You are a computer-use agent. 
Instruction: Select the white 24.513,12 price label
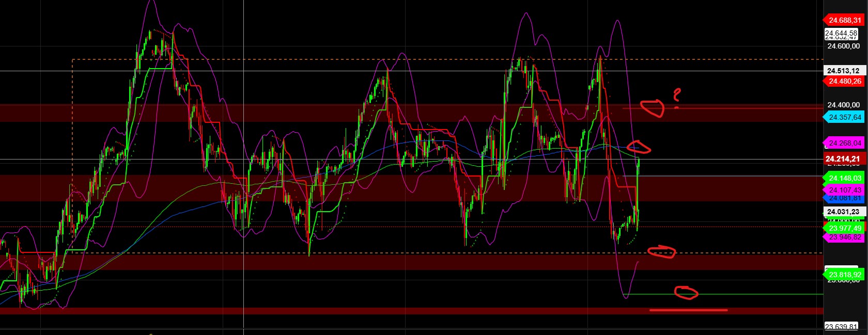coord(844,71)
